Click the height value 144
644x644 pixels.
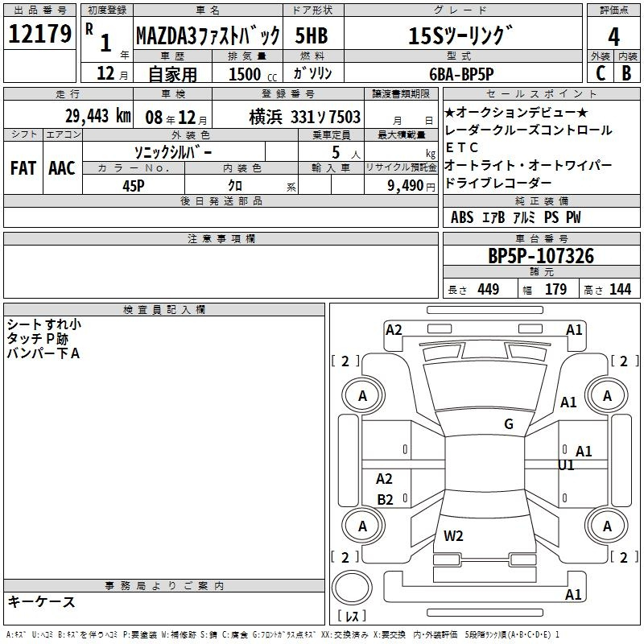[x=620, y=289]
